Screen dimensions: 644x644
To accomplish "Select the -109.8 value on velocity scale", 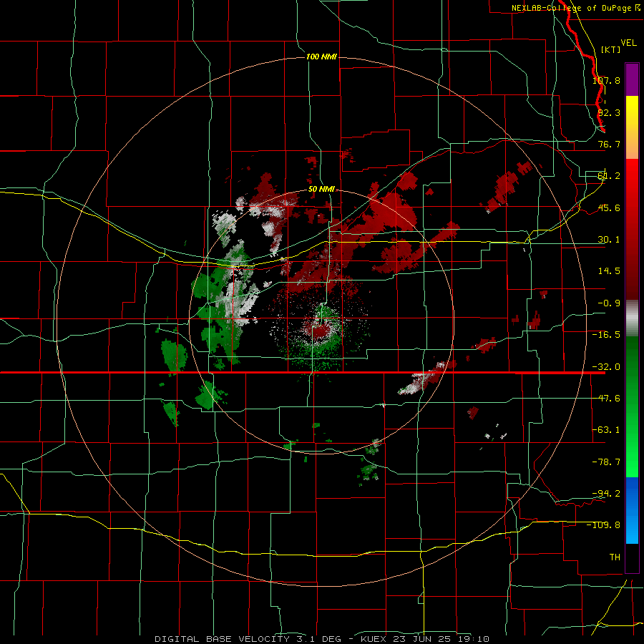I will click(604, 525).
